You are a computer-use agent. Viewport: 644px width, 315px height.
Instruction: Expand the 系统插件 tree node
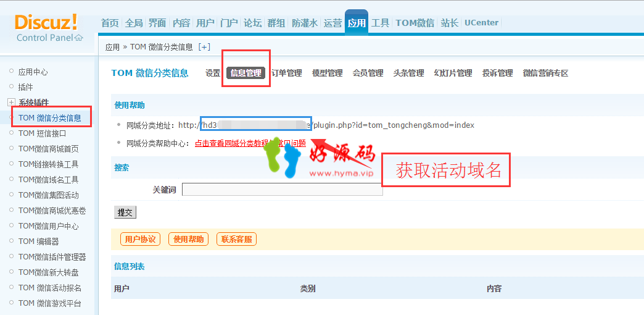click(12, 102)
